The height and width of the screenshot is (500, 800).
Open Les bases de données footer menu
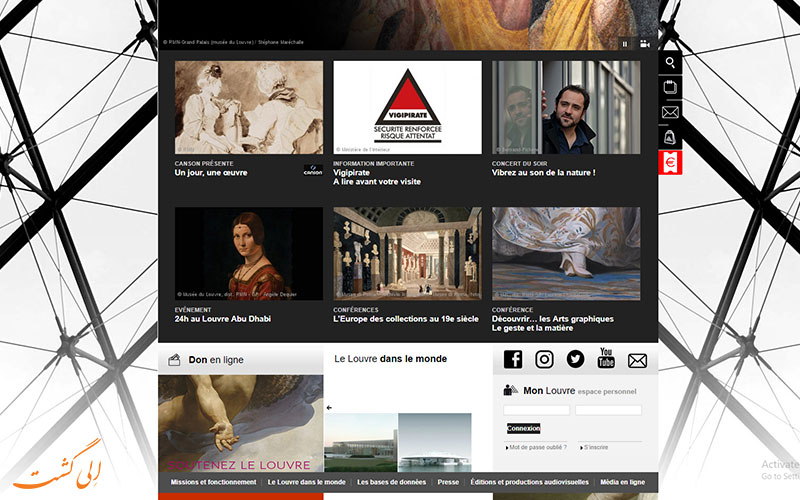(x=391, y=482)
